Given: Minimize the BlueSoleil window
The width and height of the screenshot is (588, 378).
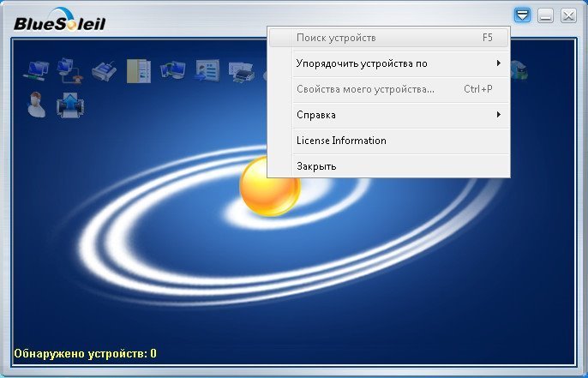Looking at the screenshot, I should (545, 15).
